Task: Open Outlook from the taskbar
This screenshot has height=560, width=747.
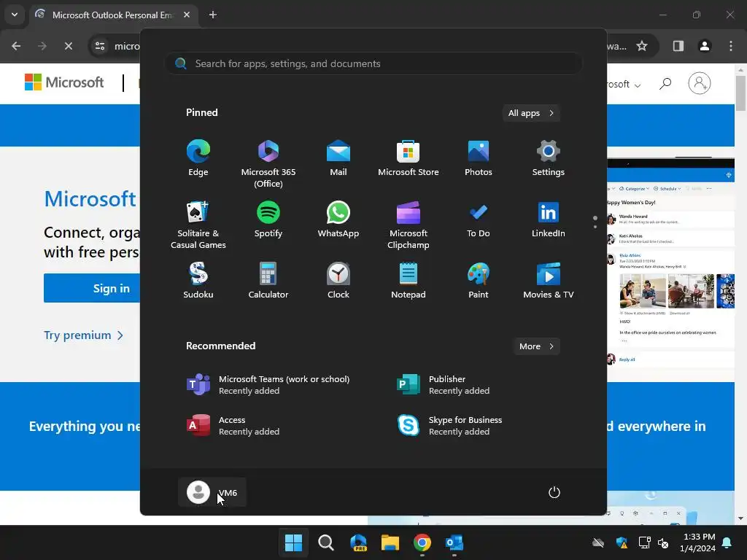Action: (454, 542)
